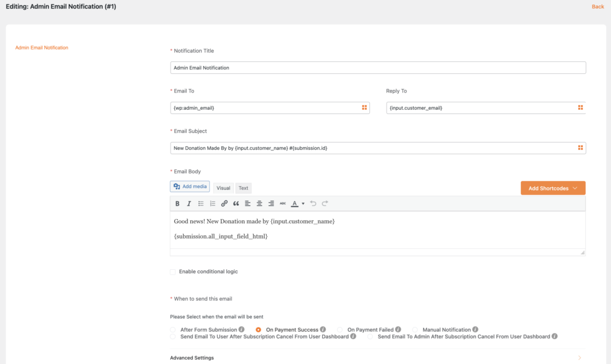Viewport: 611px width, 364px height.
Task: Click the text color swatch icon
Action: pos(295,203)
